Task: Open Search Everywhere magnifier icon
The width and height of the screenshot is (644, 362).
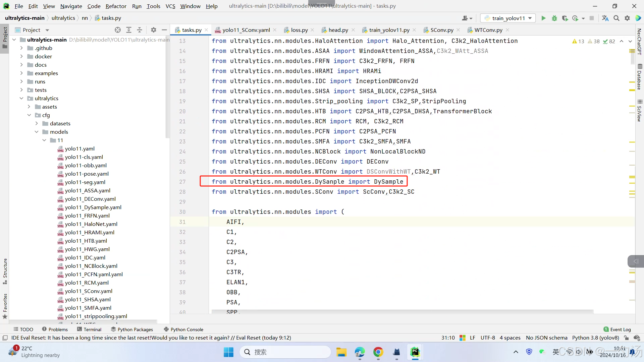Action: (x=616, y=18)
